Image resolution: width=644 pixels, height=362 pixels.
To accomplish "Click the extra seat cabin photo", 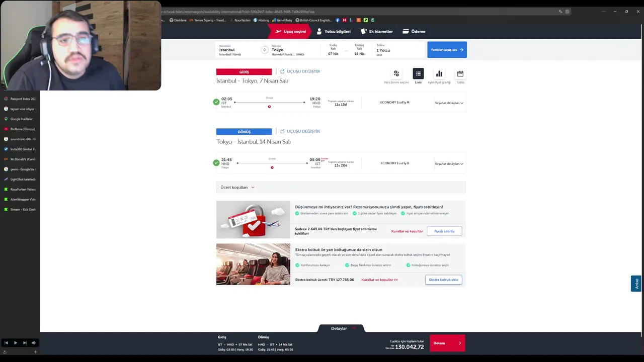I will 253,264.
